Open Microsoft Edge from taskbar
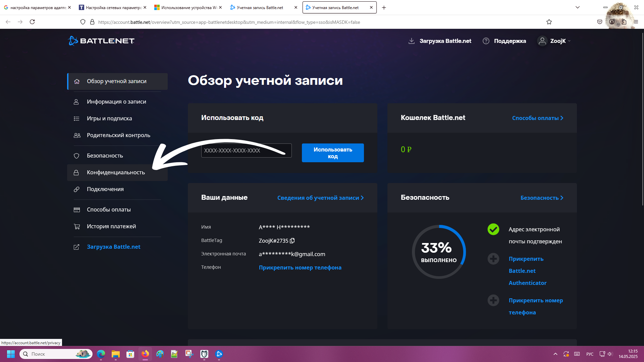 pyautogui.click(x=101, y=354)
